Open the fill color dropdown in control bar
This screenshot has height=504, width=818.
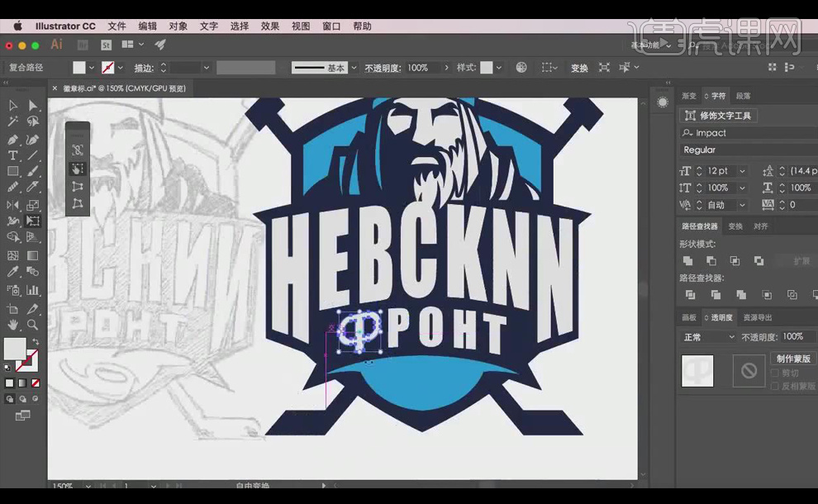(92, 68)
